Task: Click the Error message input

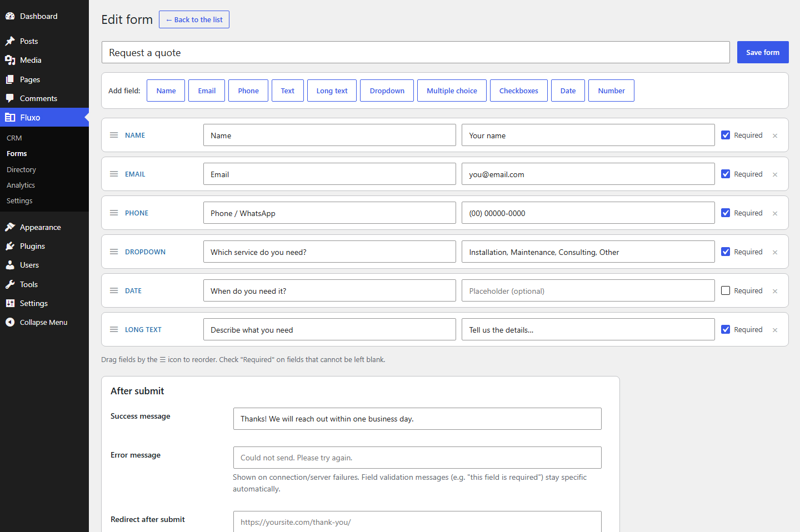Action: coord(417,458)
